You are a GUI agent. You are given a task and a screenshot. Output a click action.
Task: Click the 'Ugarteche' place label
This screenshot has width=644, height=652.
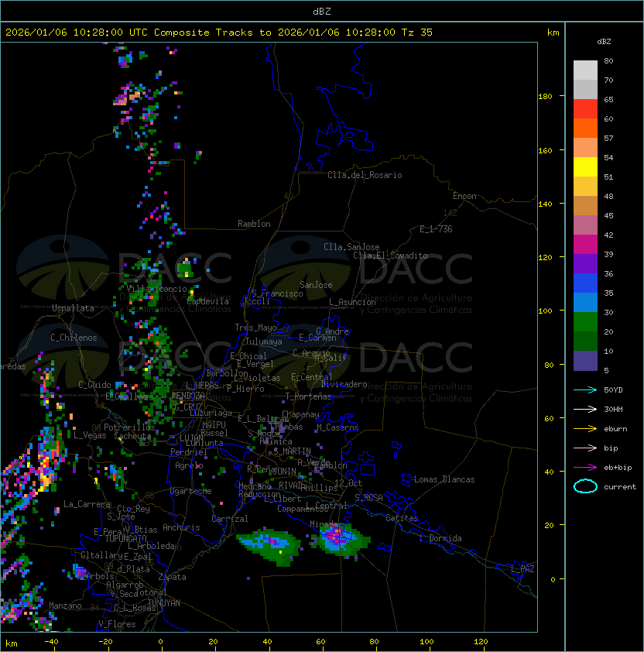191,491
